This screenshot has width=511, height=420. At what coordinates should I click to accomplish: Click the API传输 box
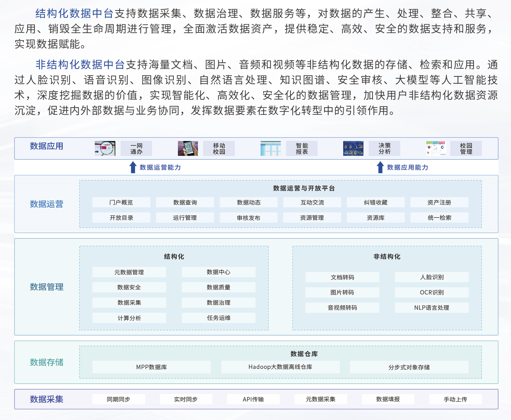(x=253, y=399)
